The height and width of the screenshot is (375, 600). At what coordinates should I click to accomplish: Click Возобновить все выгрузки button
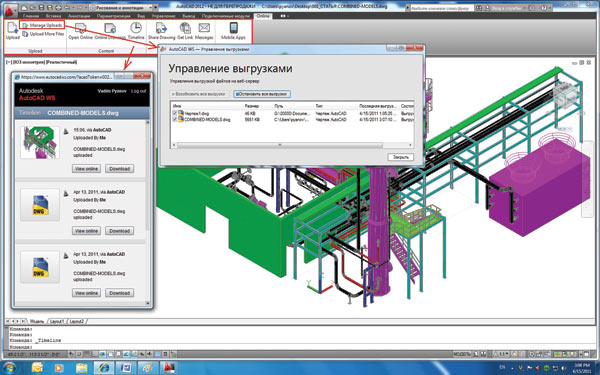click(198, 94)
